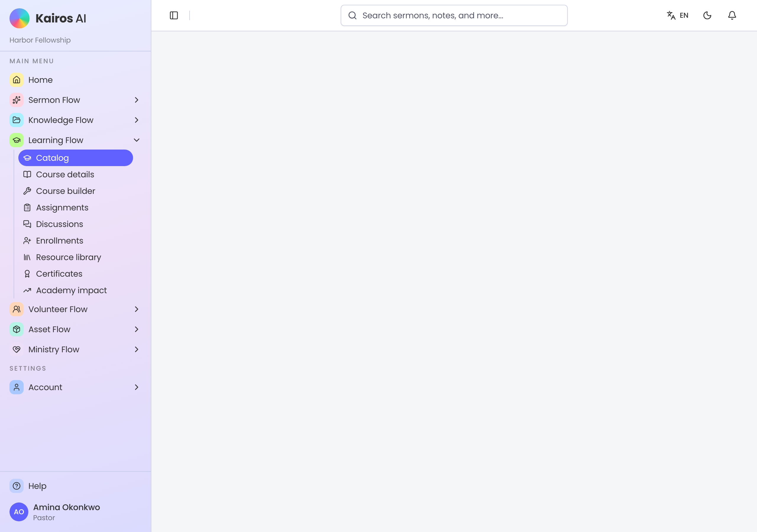Expand the Account settings chevron

(x=137, y=387)
